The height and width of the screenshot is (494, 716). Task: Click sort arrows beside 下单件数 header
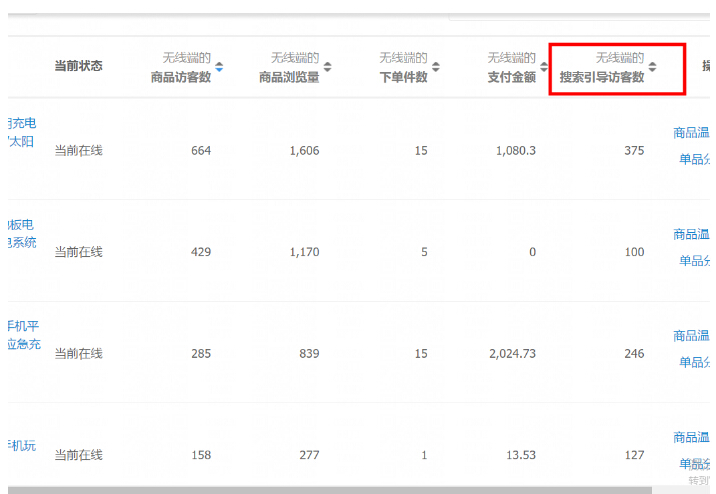436,67
